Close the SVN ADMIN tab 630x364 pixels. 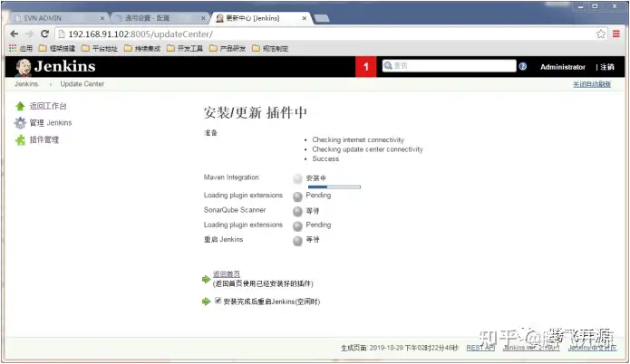[102, 18]
